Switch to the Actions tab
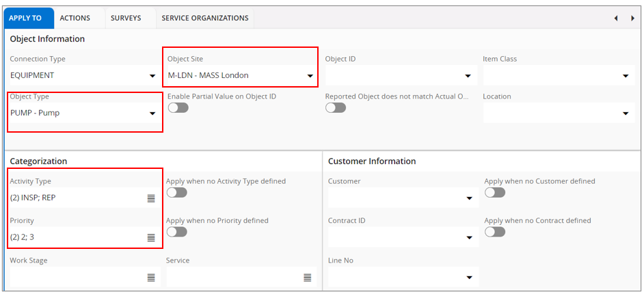The height and width of the screenshot is (292, 644). 75,18
